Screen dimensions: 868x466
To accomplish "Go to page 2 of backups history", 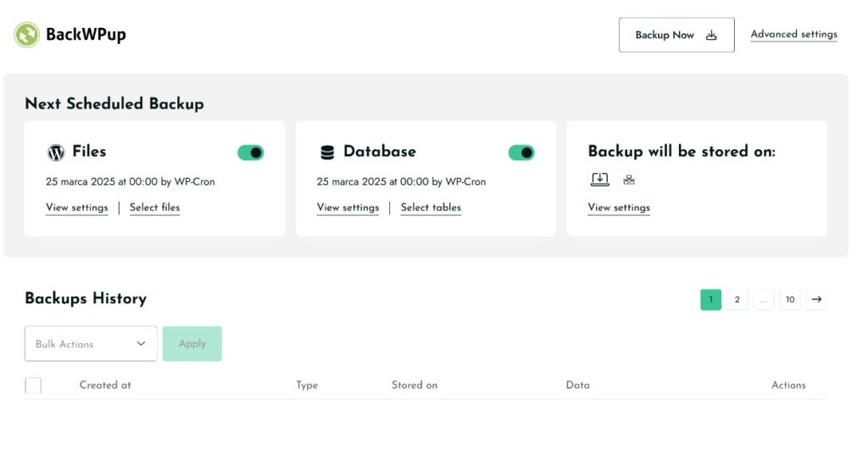I will [x=737, y=299].
